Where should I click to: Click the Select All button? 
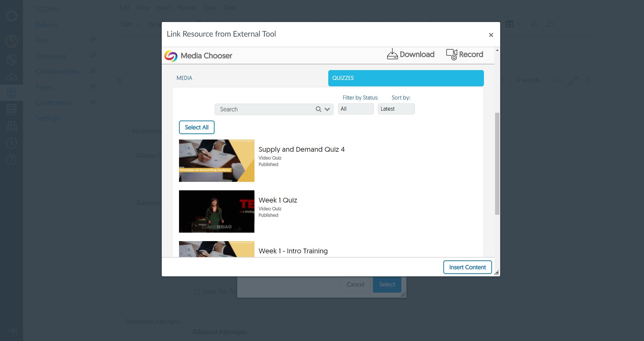[x=197, y=127]
